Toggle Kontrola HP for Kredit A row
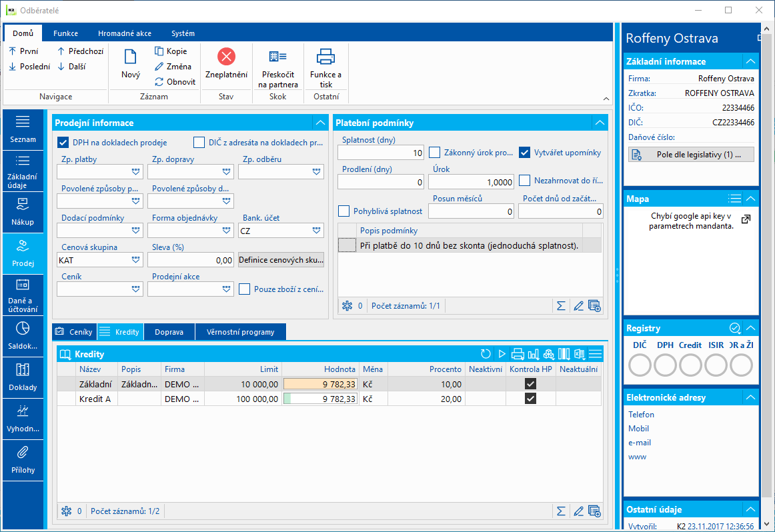 [x=530, y=399]
